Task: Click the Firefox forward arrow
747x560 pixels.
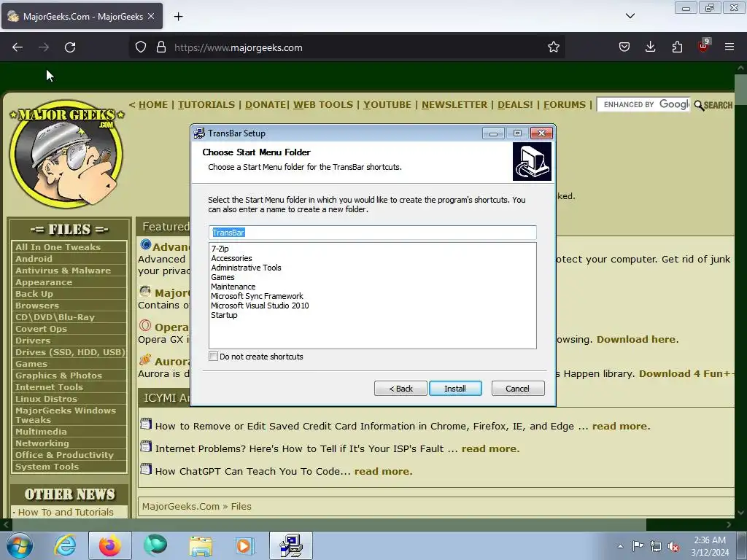Action: (44, 47)
